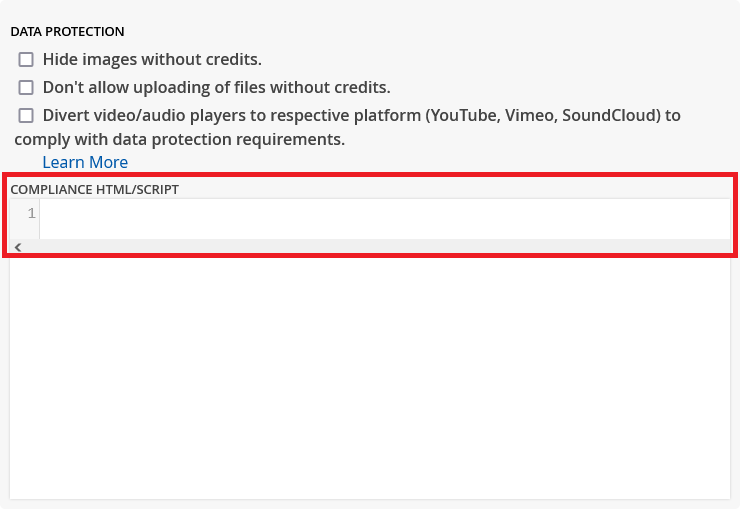This screenshot has width=740, height=509.
Task: Click the DATA PROTECTION section heading
Action: pos(67,32)
